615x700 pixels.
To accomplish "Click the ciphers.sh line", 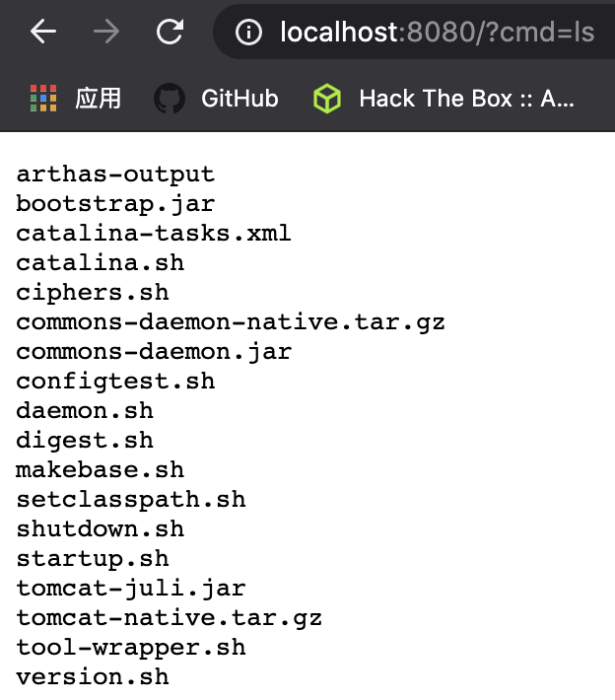I will pyautogui.click(x=93, y=293).
